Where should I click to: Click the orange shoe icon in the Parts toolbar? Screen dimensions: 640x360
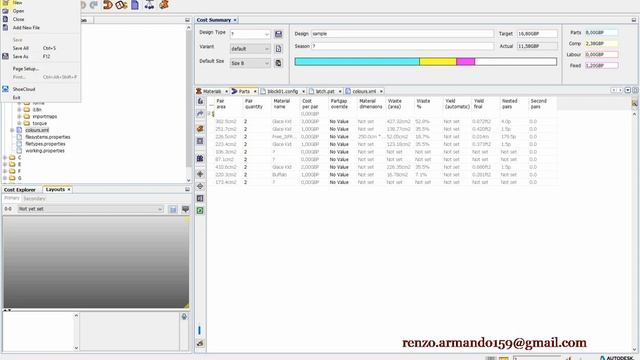(x=200, y=129)
